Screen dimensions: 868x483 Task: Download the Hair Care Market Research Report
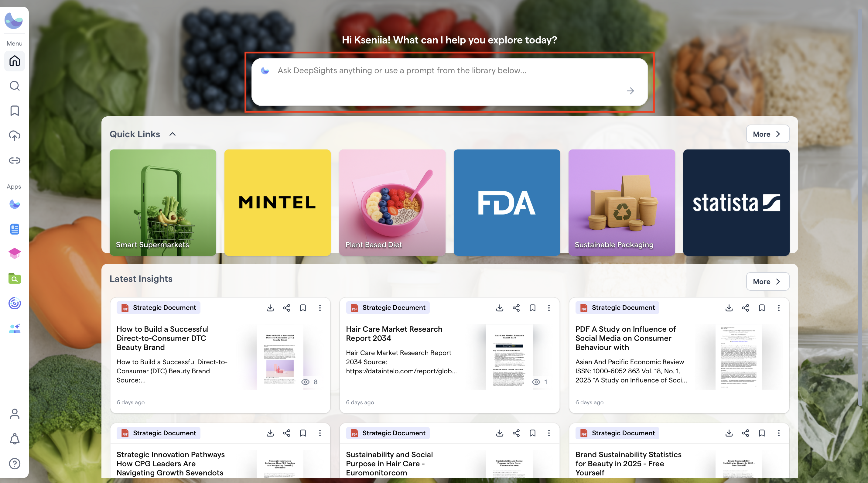coord(500,308)
